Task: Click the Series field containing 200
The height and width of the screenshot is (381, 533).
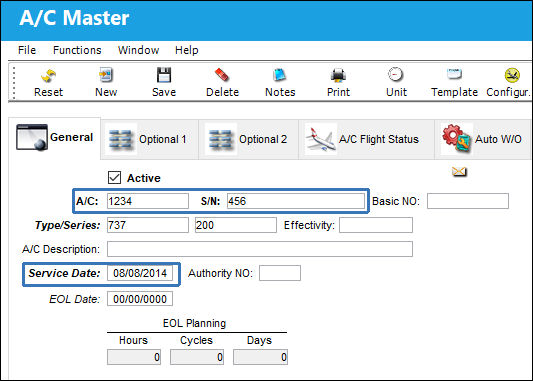Action: pyautogui.click(x=236, y=225)
